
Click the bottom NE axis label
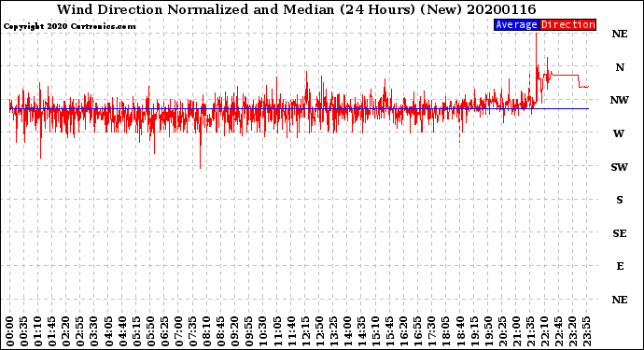point(620,300)
